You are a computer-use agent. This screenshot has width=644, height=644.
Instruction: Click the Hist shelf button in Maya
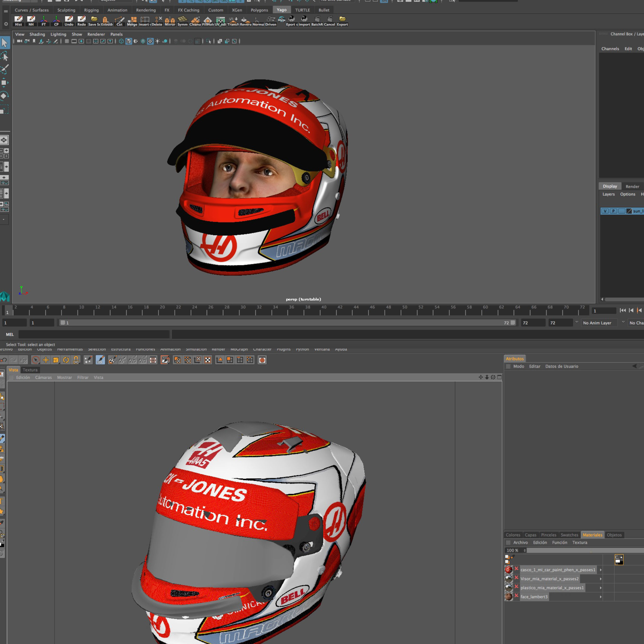18,21
